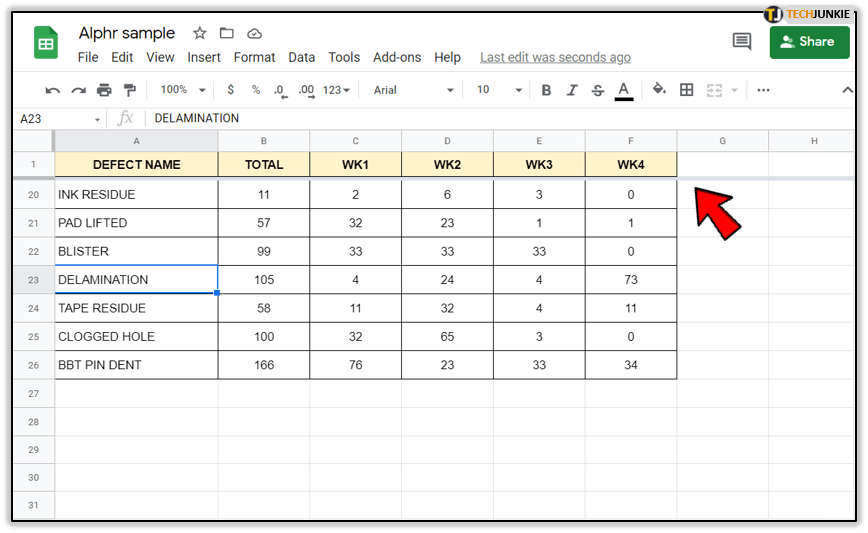The width and height of the screenshot is (868, 533).
Task: Click the redo arrow icon
Action: point(79,90)
